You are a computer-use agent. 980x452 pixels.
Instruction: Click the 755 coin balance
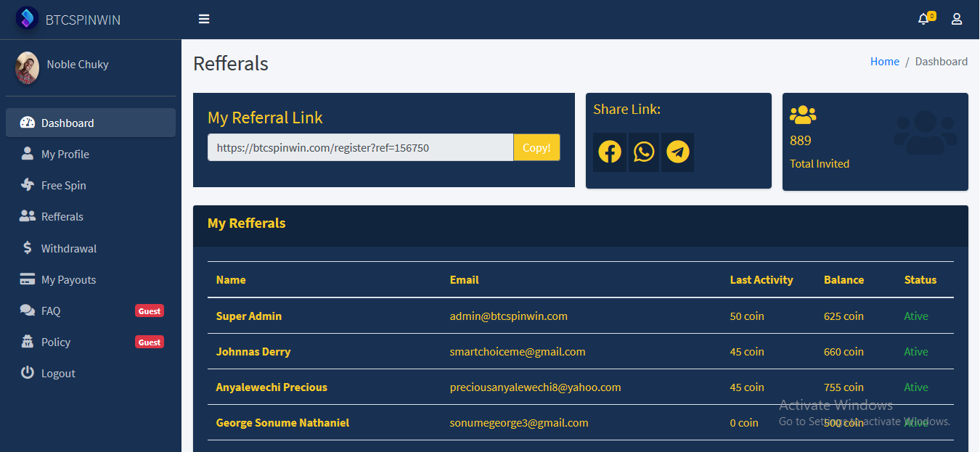coord(844,387)
